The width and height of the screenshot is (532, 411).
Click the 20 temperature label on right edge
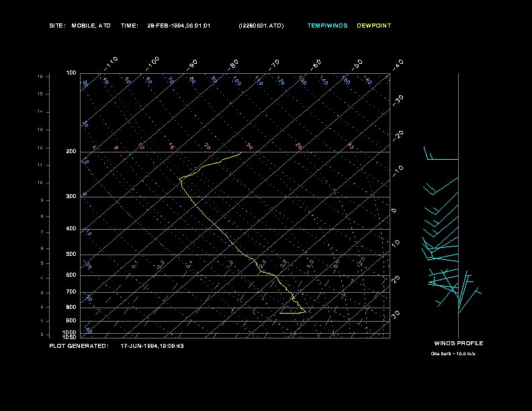pos(396,279)
